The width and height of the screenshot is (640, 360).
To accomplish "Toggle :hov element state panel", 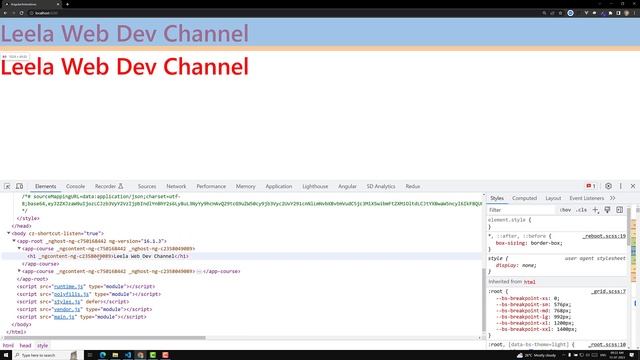I will click(x=565, y=210).
